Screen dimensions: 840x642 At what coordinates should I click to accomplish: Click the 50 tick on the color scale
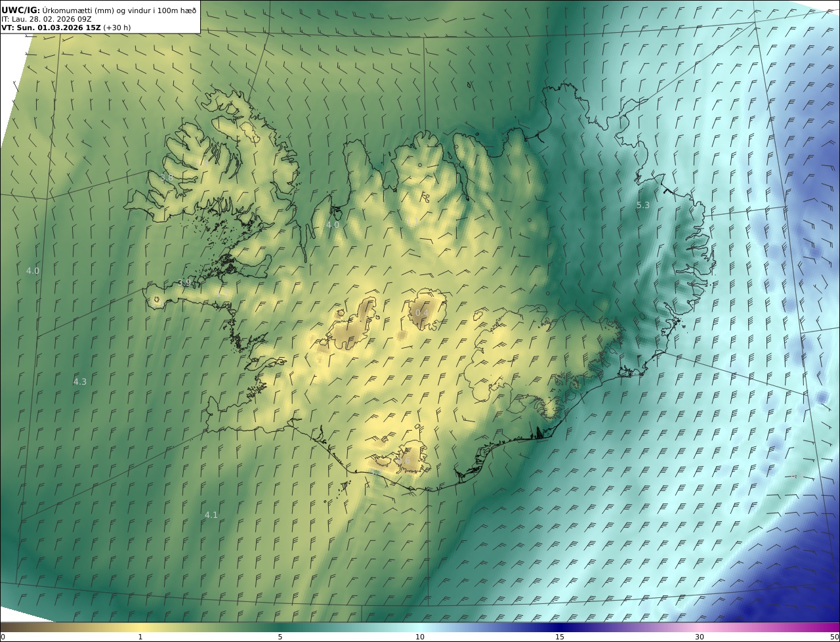(x=835, y=637)
